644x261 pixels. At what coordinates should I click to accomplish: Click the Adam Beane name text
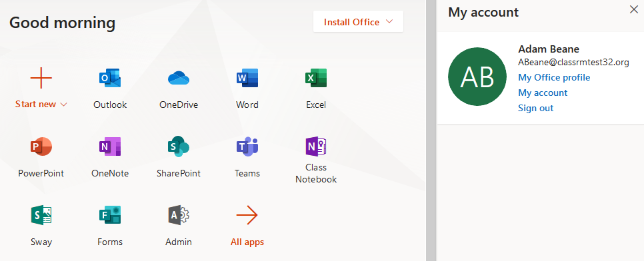(x=549, y=49)
